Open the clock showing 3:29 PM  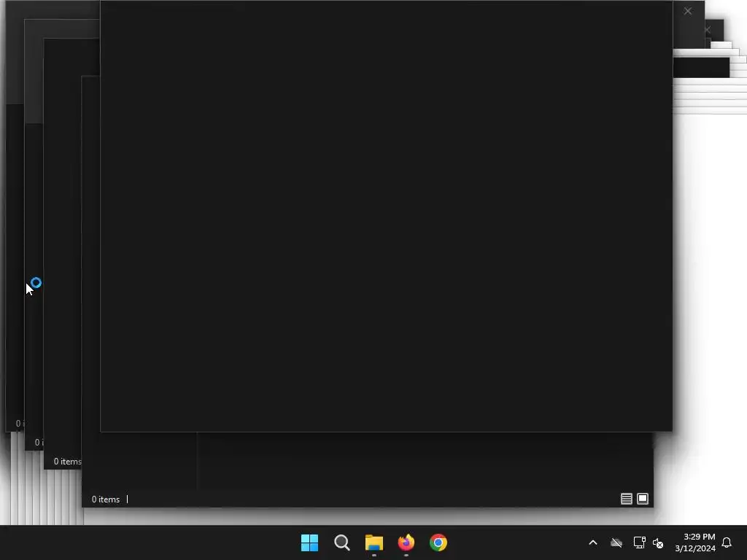(x=695, y=542)
